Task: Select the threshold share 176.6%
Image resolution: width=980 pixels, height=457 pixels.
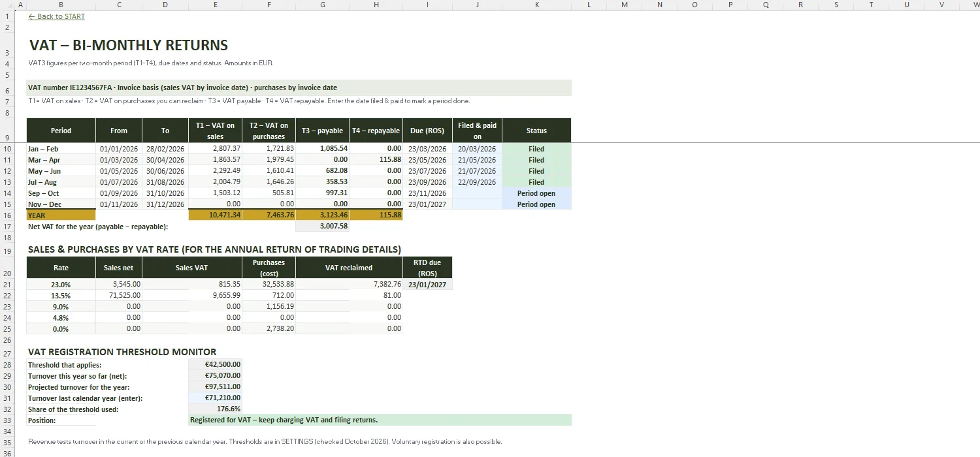Action: (215, 409)
